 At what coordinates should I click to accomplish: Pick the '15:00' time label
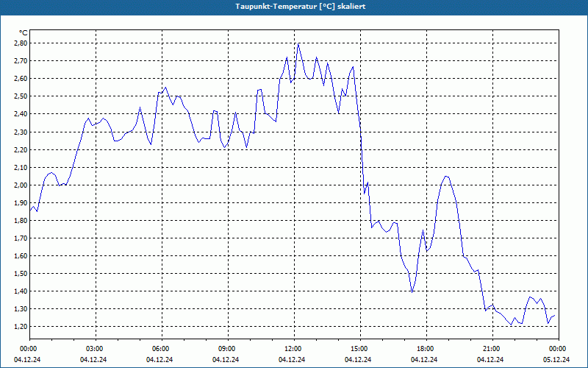pyautogui.click(x=360, y=349)
